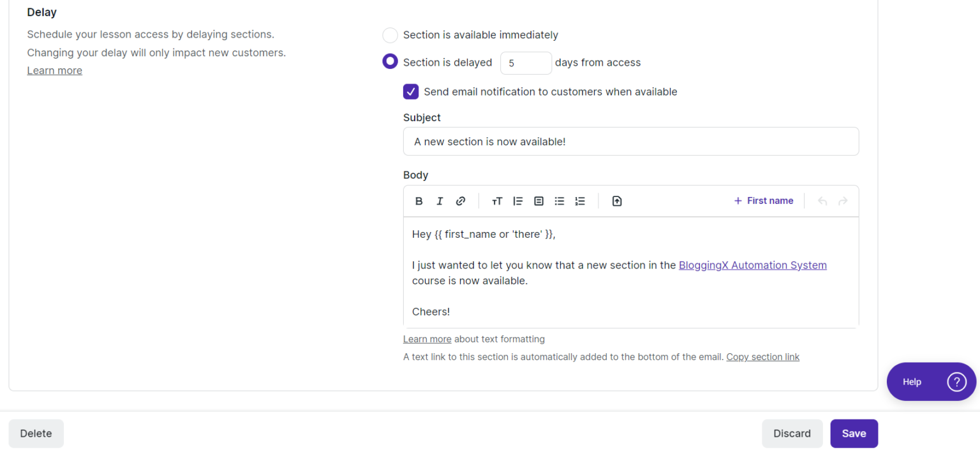Click Learn more under the Delay description
Image resolution: width=980 pixels, height=452 pixels.
click(x=54, y=70)
